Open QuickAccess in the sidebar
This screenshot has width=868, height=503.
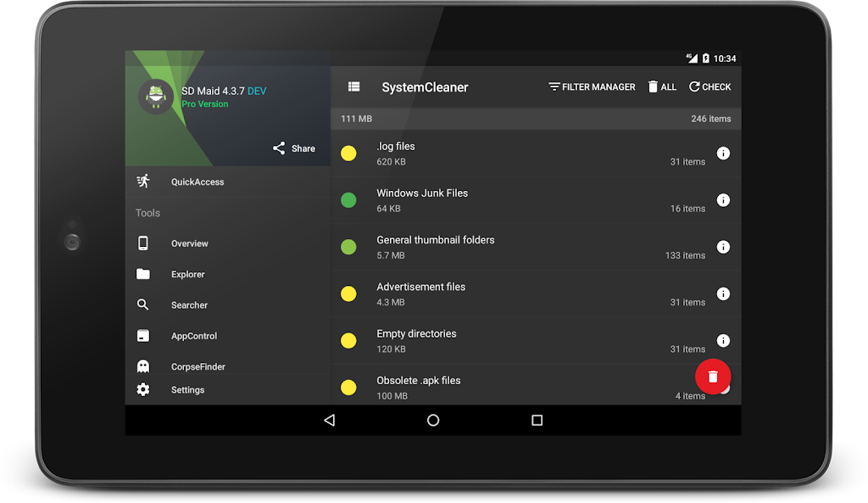pyautogui.click(x=198, y=182)
